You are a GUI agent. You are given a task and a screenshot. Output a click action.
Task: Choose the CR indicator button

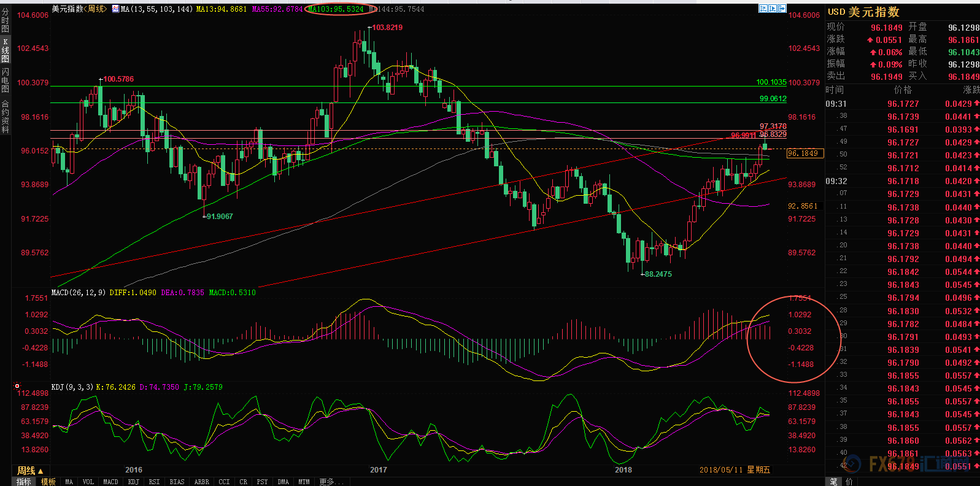pyautogui.click(x=244, y=482)
